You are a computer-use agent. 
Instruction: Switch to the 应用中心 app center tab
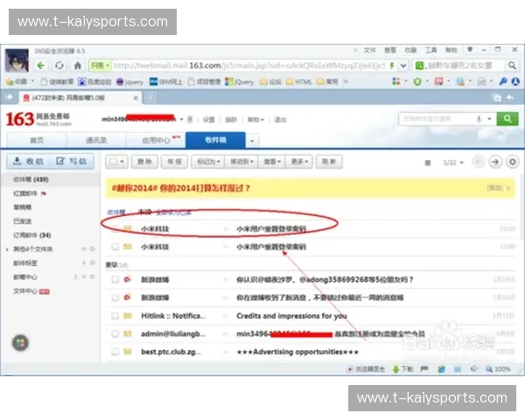(x=156, y=140)
